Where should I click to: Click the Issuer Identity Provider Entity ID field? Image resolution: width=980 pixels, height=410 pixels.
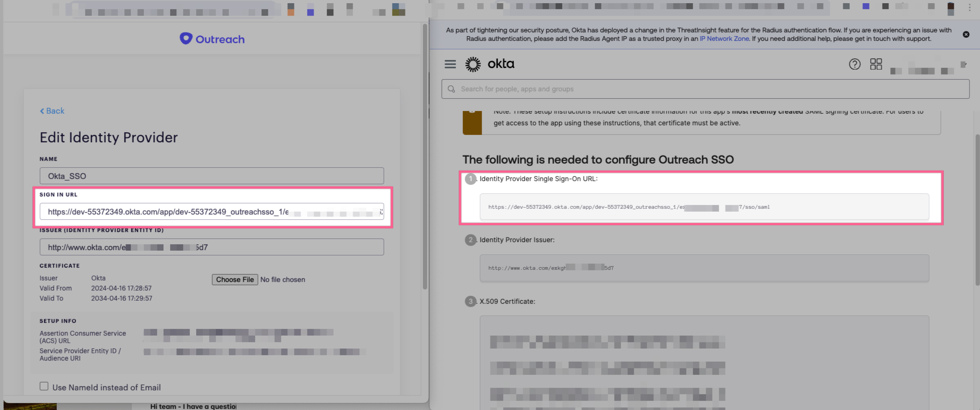pos(212,247)
